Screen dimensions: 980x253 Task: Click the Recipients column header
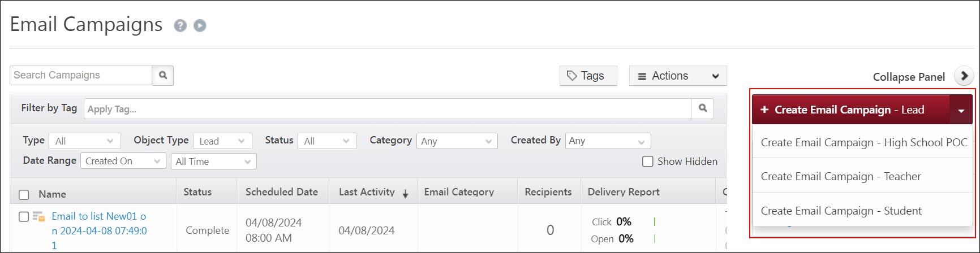[x=548, y=192]
